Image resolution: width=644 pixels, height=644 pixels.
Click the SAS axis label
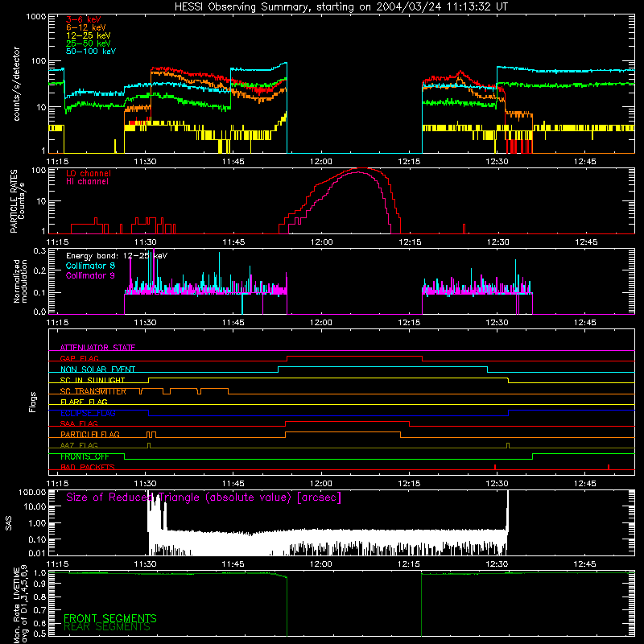(9, 523)
